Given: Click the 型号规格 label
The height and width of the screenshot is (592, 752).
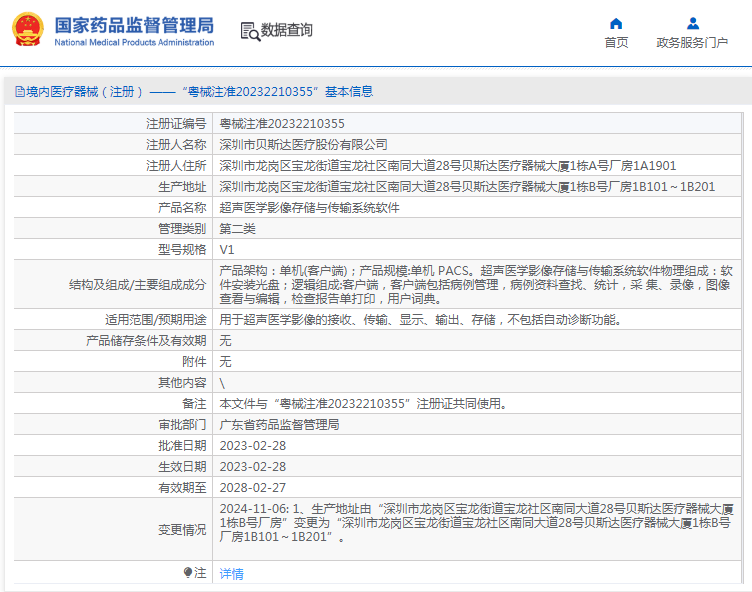Looking at the screenshot, I should tap(182, 250).
